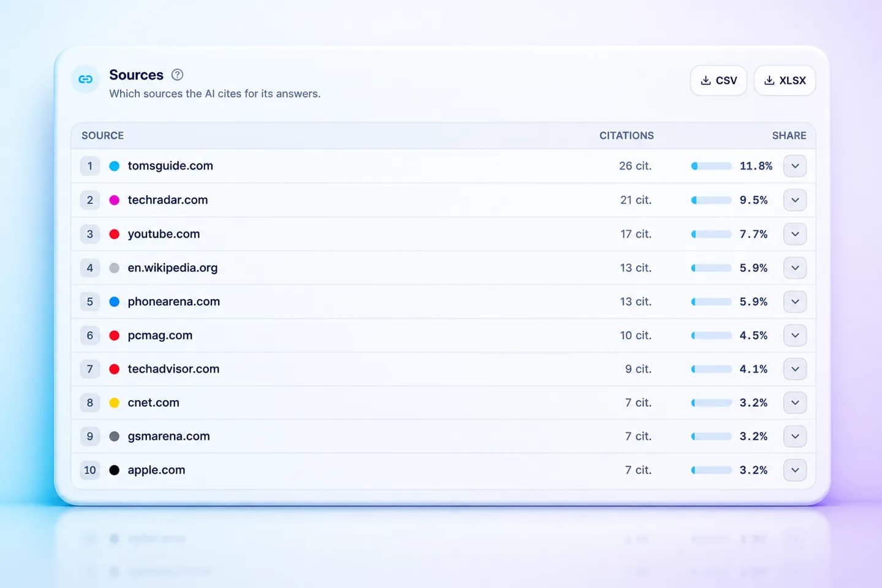Expand the techradar.com row details
The height and width of the screenshot is (588, 882).
(795, 200)
